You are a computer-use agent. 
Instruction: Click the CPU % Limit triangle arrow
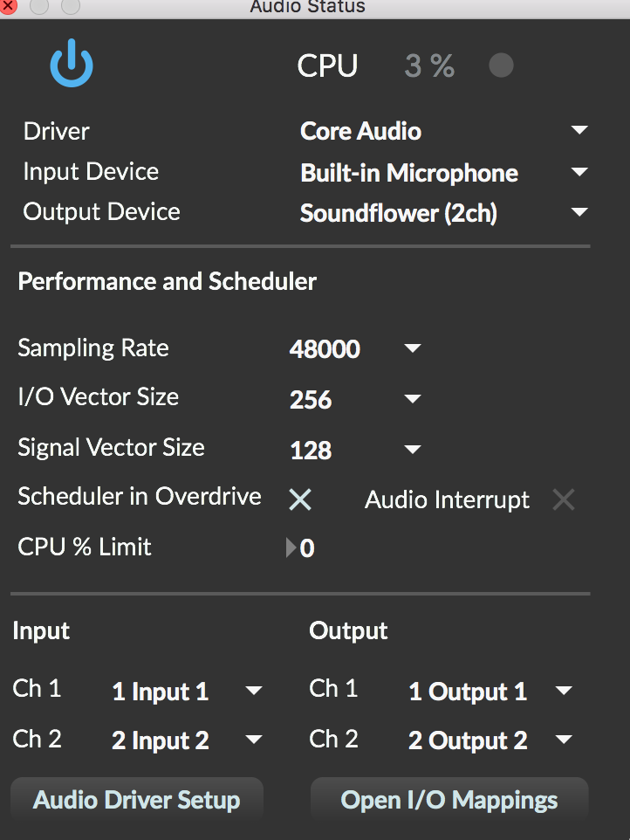[x=291, y=547]
